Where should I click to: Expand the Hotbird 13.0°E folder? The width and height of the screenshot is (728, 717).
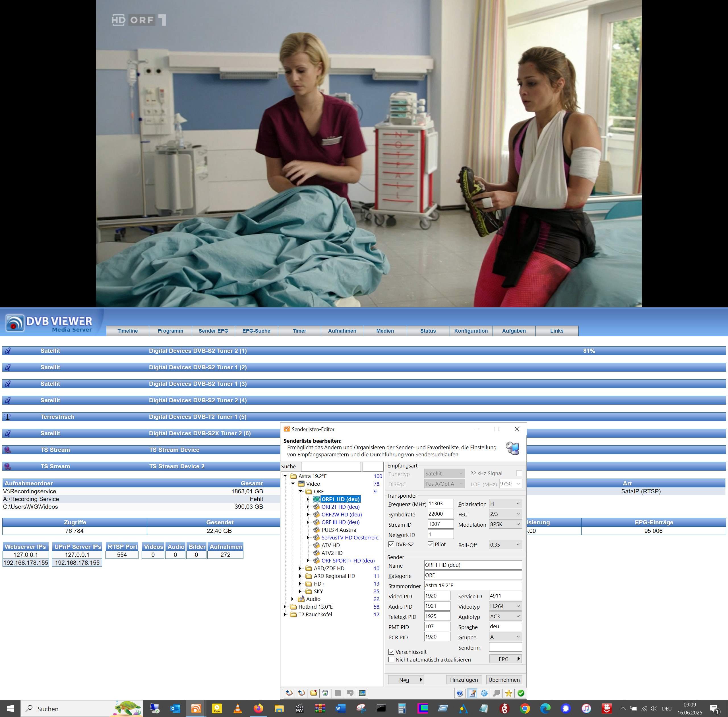click(x=285, y=607)
